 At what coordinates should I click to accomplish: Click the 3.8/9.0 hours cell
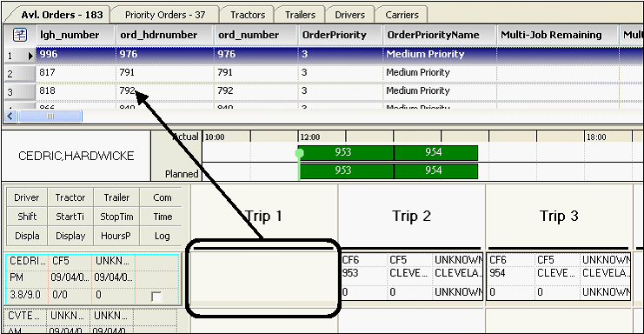(27, 295)
